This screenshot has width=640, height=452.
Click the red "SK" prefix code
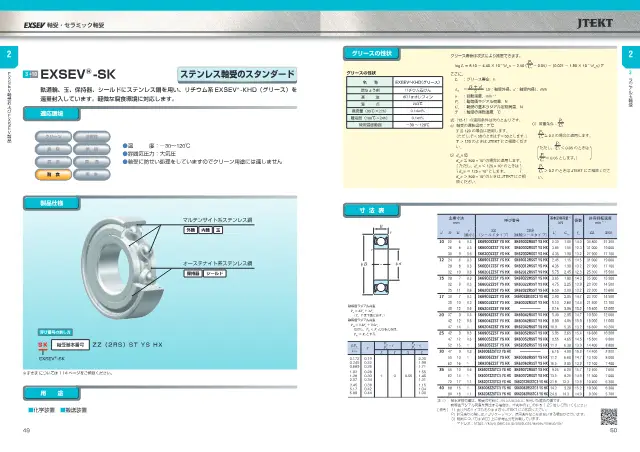click(43, 345)
